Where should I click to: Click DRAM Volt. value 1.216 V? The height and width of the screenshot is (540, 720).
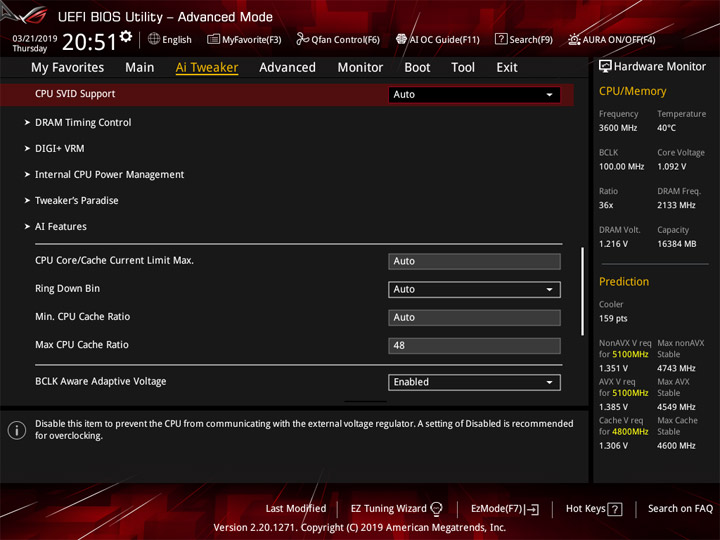(x=613, y=244)
